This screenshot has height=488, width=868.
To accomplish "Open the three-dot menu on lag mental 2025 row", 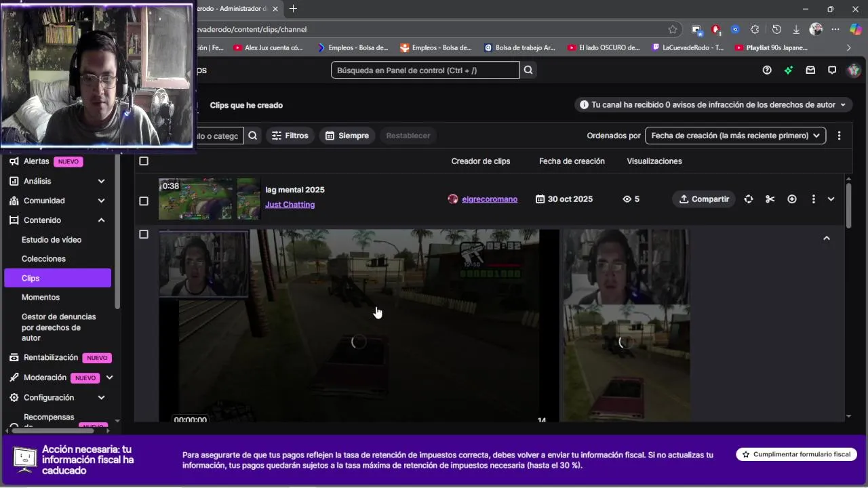I will point(814,199).
